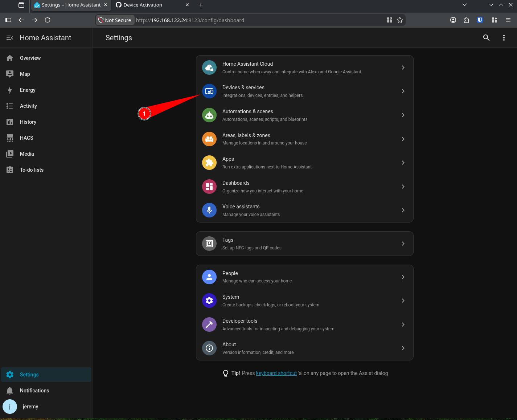517x420 pixels.
Task: Expand Tags via its chevron arrow
Action: click(x=403, y=244)
